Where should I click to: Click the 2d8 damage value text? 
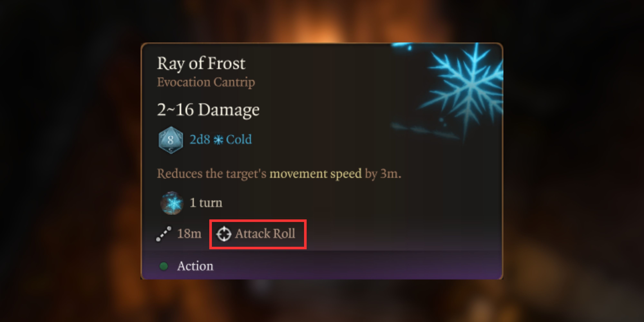click(200, 139)
